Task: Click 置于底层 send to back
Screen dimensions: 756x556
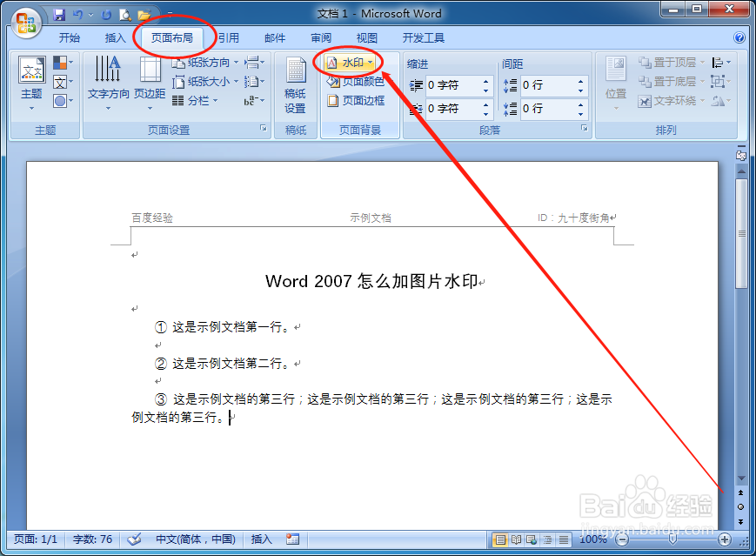Action: 671,82
